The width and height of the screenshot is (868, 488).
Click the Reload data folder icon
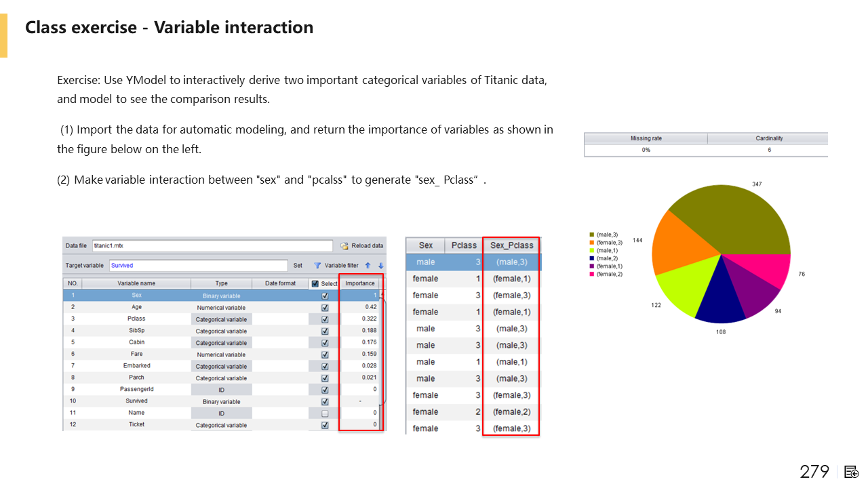pos(344,245)
